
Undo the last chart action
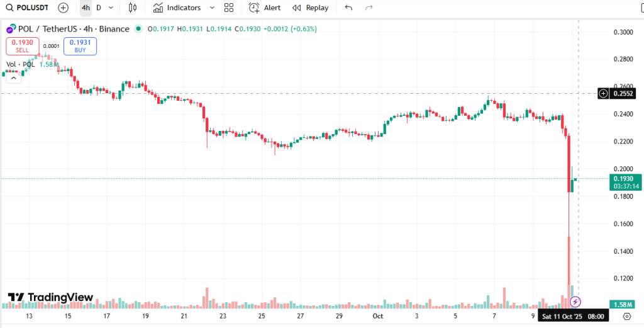[349, 8]
